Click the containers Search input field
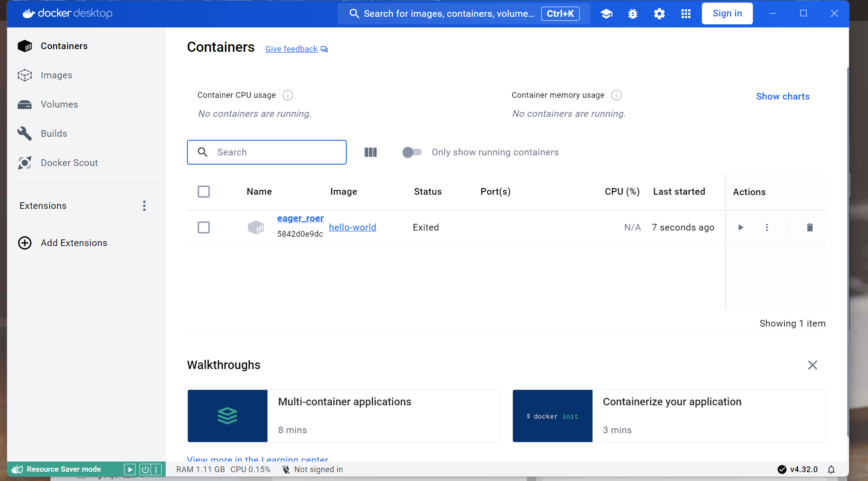868x481 pixels. coord(267,152)
